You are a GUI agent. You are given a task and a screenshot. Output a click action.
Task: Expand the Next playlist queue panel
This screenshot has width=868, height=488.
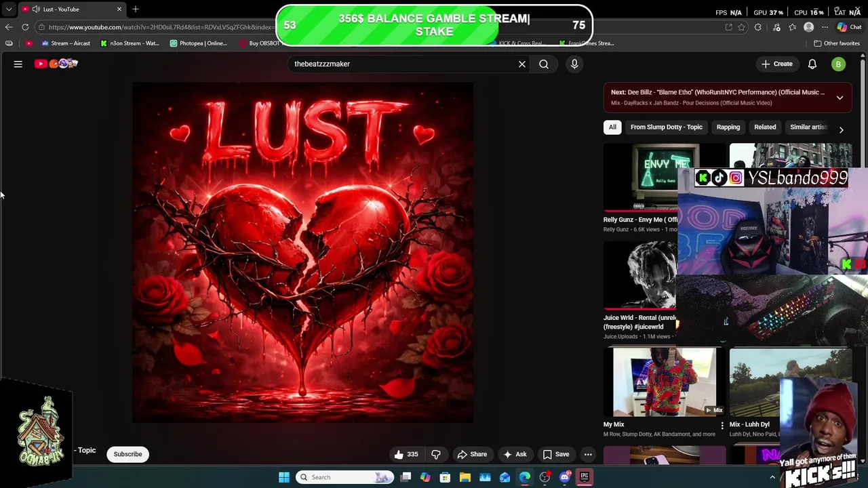pyautogui.click(x=840, y=98)
